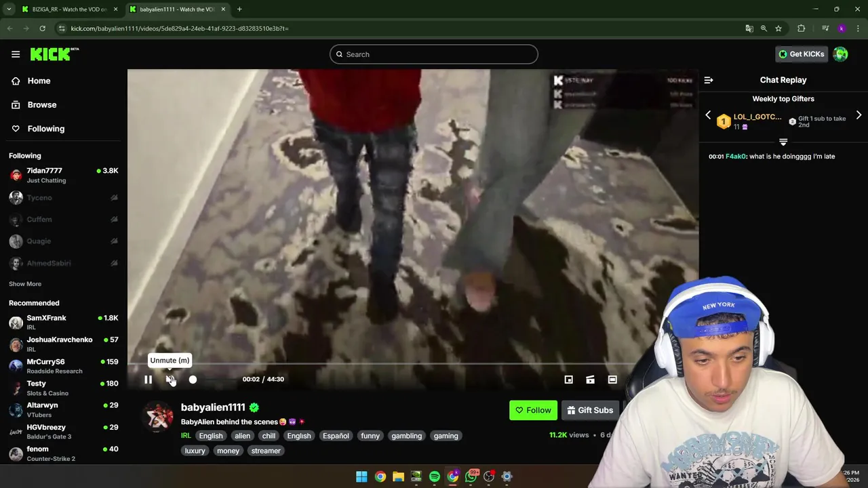Click the KICK logo
The image size is (868, 488).
(x=54, y=54)
